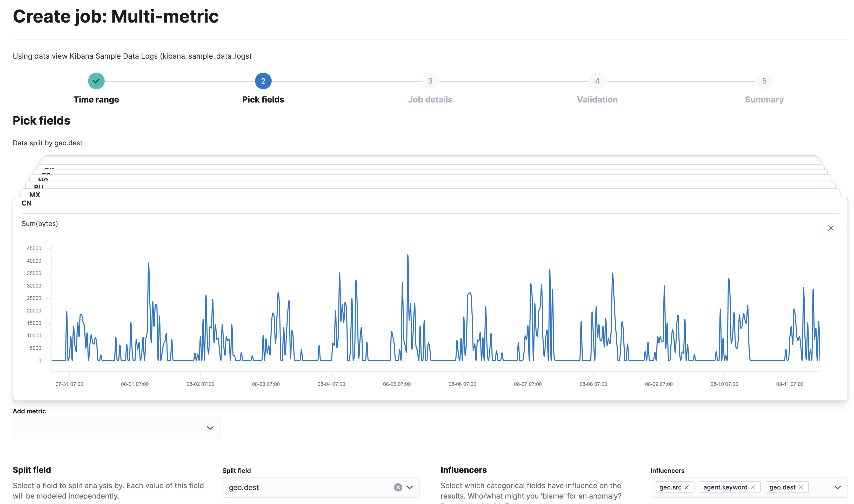Screen dimensions: 854x504
Task: Go back to the Time range step
Action: click(96, 99)
